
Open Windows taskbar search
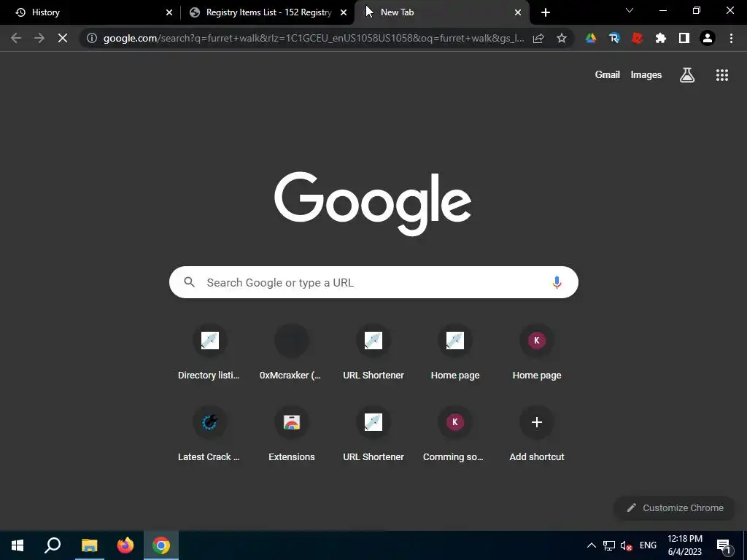pyautogui.click(x=53, y=545)
